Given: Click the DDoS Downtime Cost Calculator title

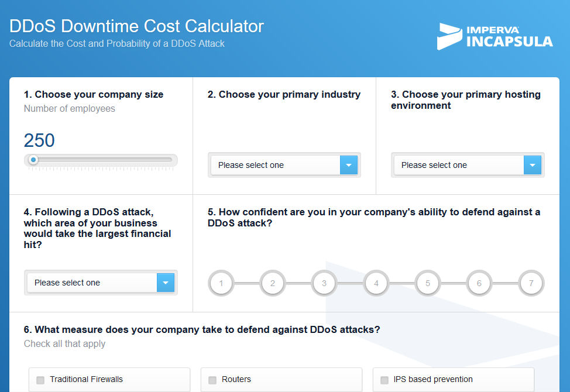Looking at the screenshot, I should click(x=136, y=26).
